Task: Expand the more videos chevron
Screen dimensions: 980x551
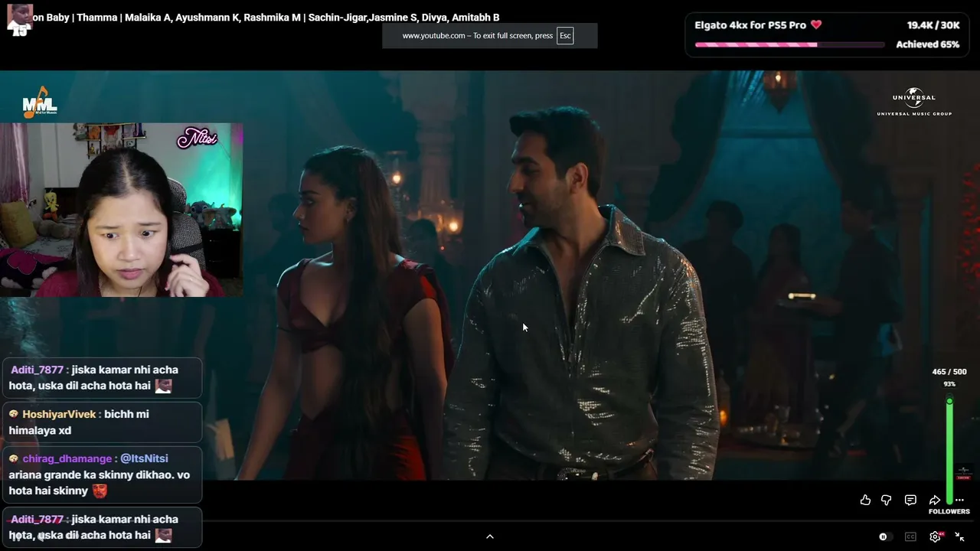Action: (490, 536)
